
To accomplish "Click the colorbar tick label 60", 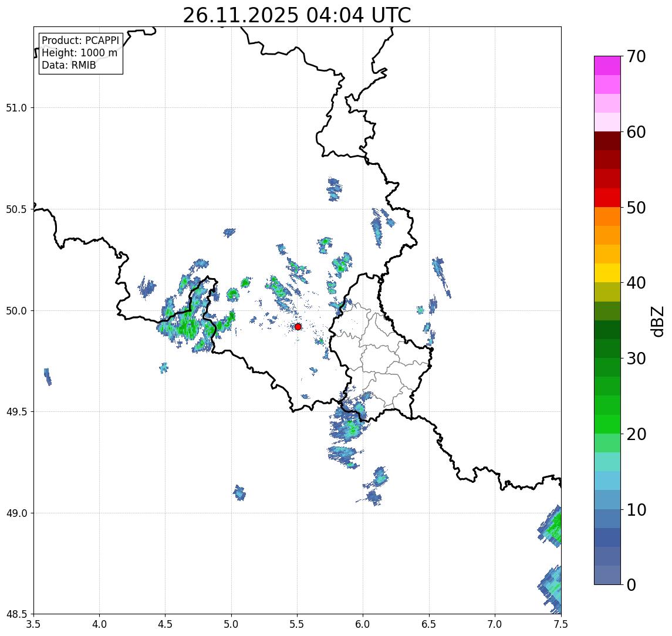I will click(636, 133).
